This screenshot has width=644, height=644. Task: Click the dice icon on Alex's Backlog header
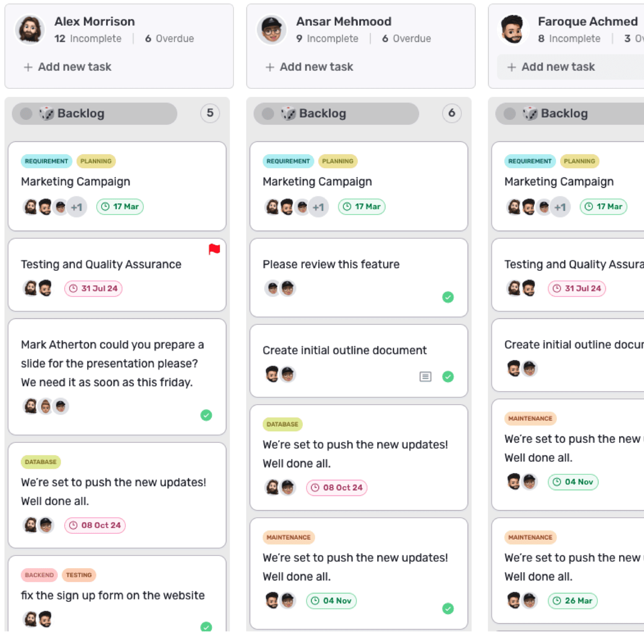coord(47,113)
